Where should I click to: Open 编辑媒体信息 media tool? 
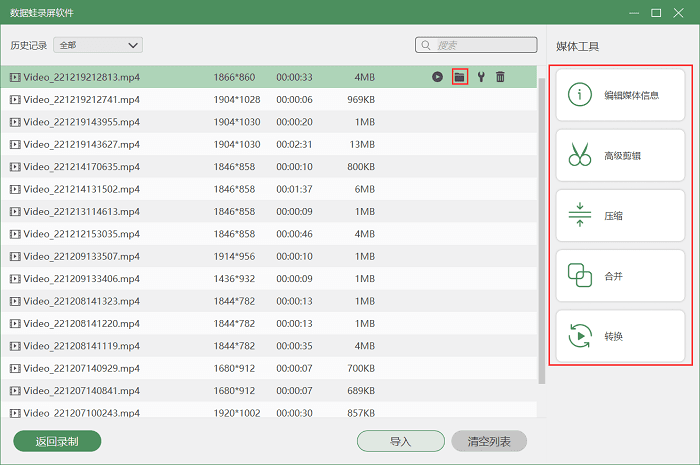click(x=620, y=95)
